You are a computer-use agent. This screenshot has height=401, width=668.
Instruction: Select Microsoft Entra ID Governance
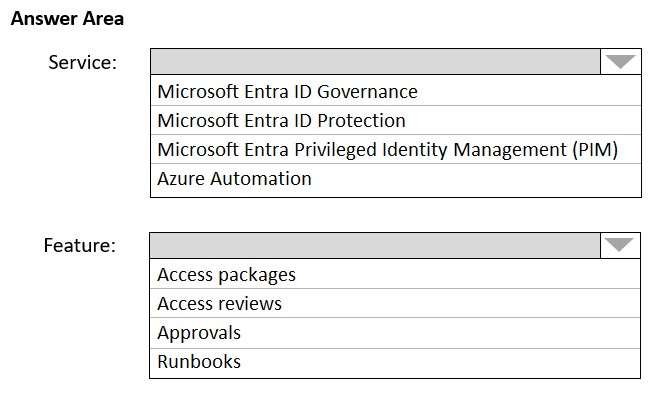point(287,92)
